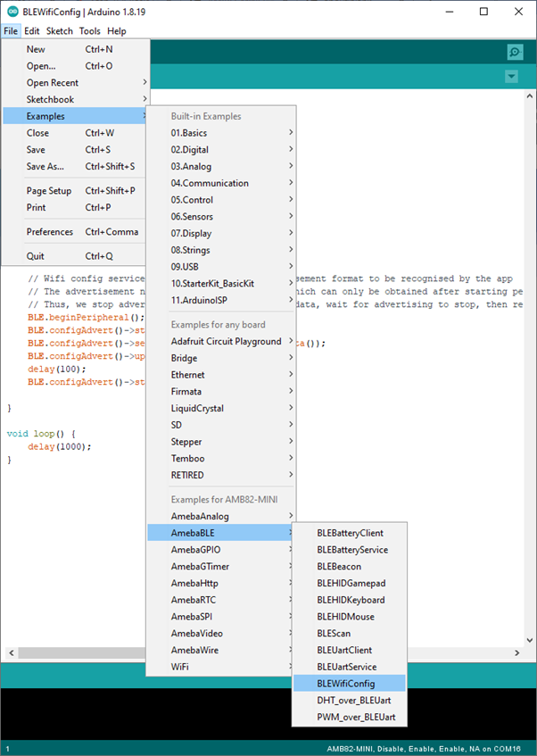This screenshot has height=756, width=537.
Task: Maximize the Arduino IDE window
Action: coord(482,12)
